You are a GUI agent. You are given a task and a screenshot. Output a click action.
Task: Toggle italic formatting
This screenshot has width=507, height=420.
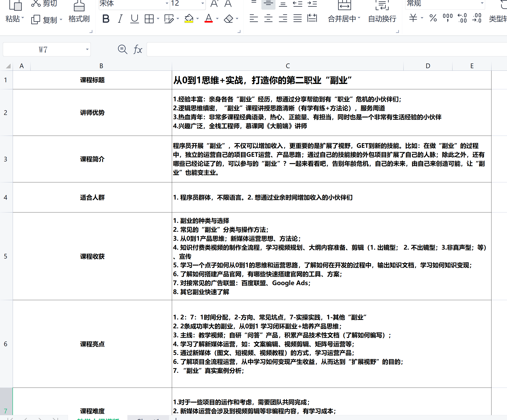click(120, 19)
